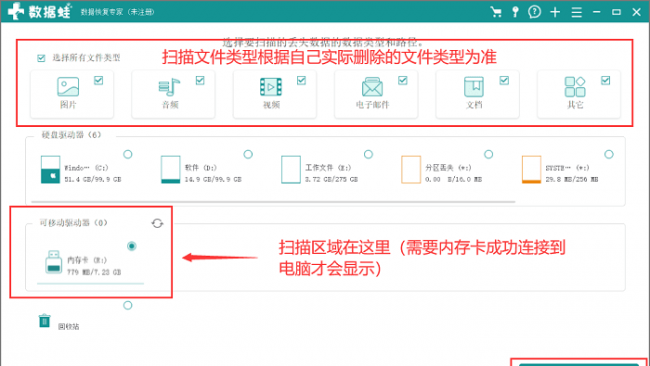Click the 779 MB/7.23 GB size text
650x366 pixels.
(x=94, y=272)
